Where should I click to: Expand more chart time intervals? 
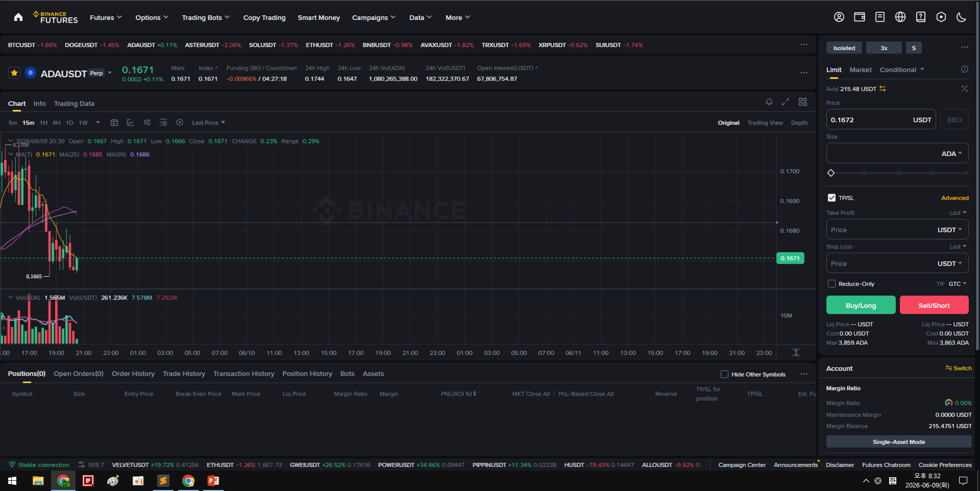click(x=98, y=122)
